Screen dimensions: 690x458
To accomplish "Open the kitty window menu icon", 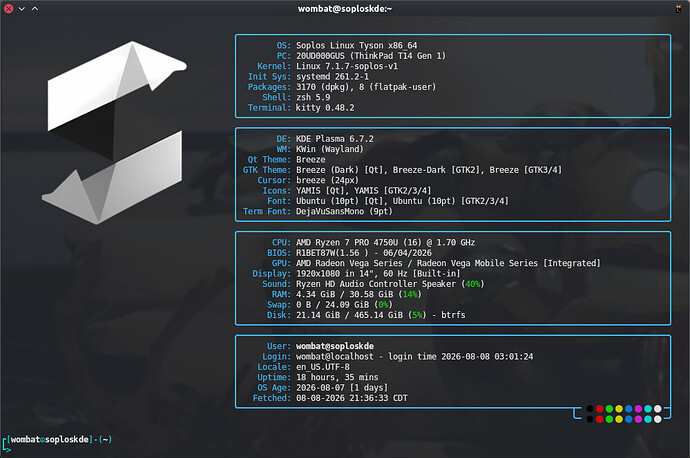I will coord(678,9).
